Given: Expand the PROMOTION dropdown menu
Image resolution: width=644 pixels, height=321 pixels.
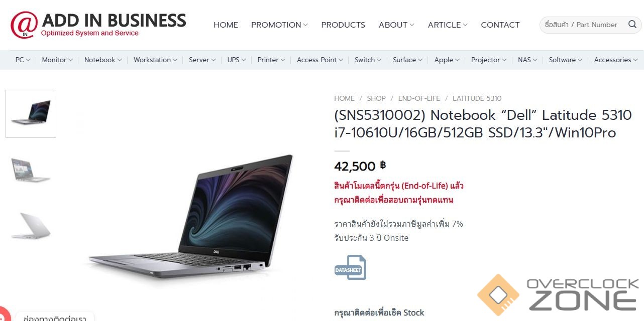Looking at the screenshot, I should [x=279, y=25].
